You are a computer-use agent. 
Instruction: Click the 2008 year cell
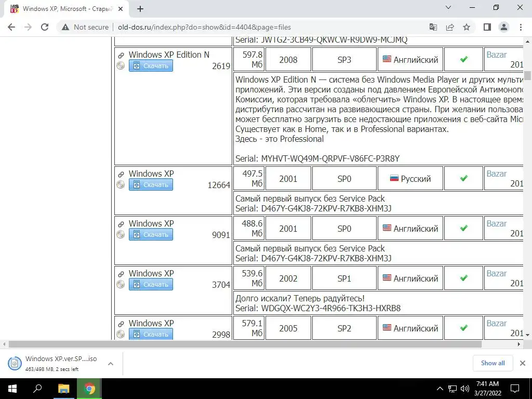(288, 59)
